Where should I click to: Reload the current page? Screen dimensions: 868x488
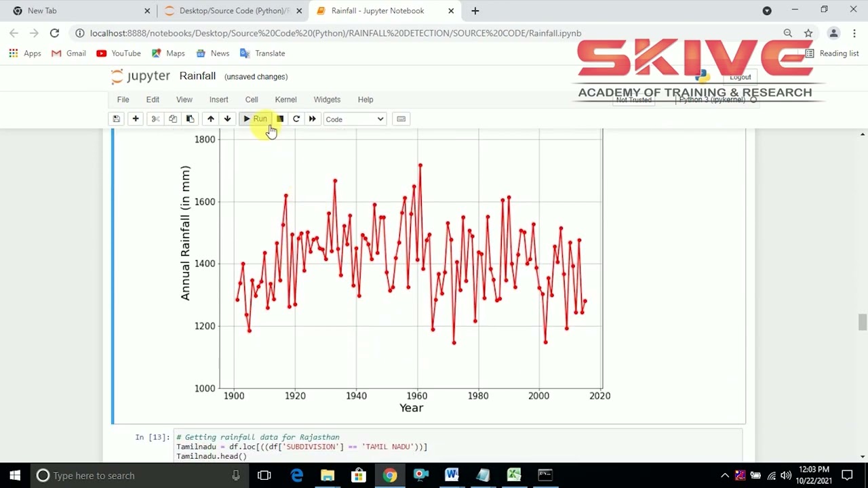tap(54, 33)
